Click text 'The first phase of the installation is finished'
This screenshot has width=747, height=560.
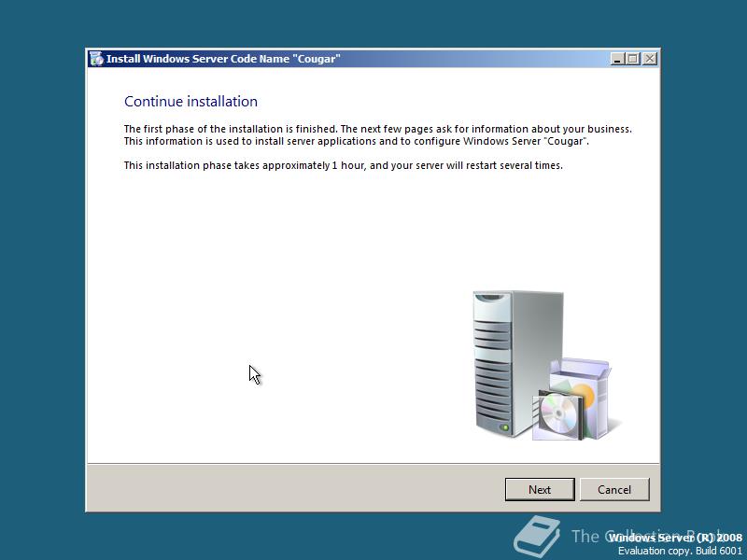pos(230,129)
